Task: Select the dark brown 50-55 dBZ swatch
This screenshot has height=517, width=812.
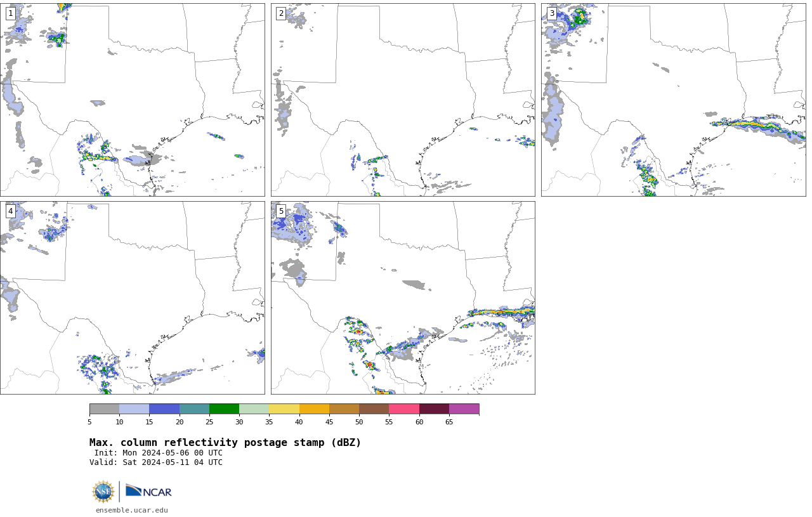Action: coord(374,409)
